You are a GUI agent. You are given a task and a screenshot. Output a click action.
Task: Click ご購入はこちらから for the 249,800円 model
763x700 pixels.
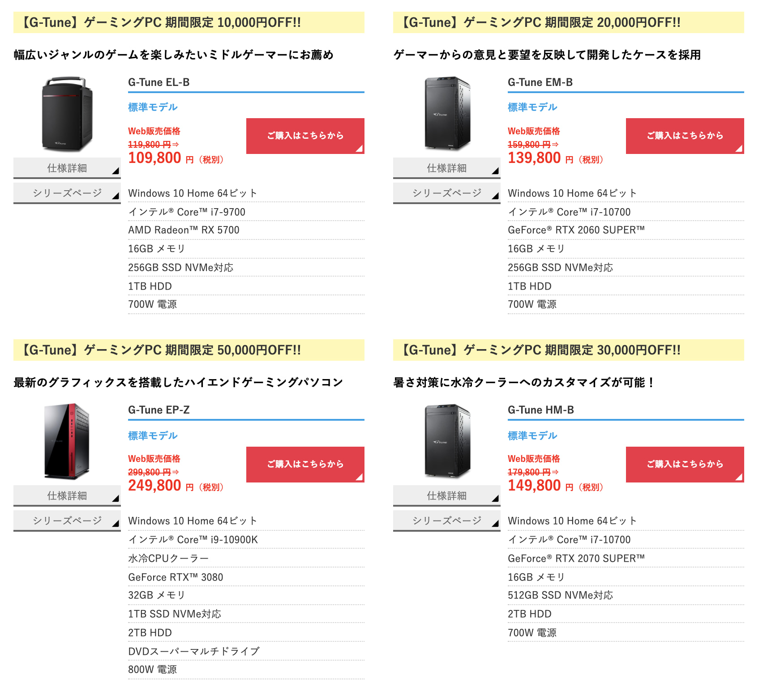point(305,465)
